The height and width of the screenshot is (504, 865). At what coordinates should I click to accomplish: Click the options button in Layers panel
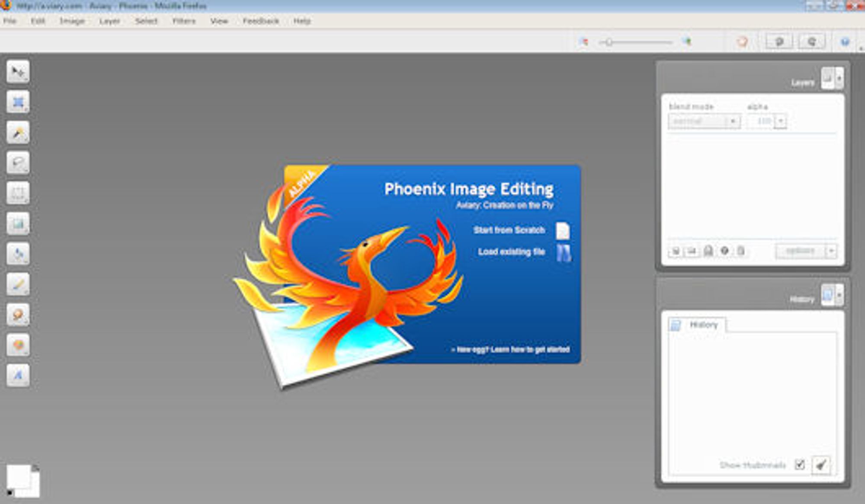point(801,251)
